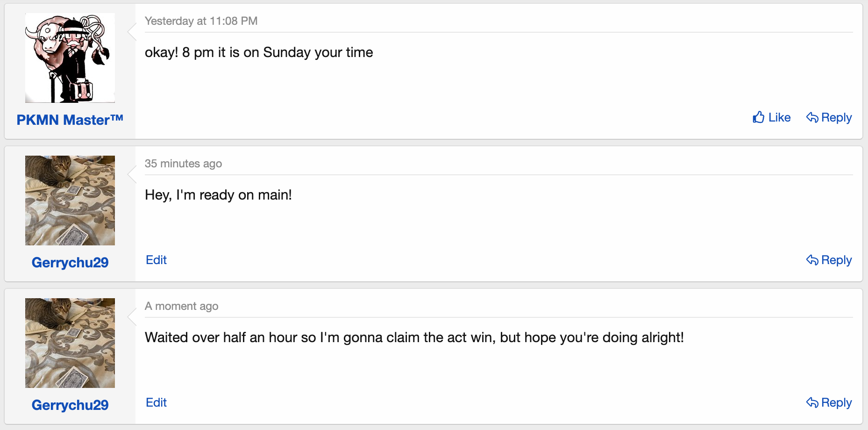Open the '35 minutes ago' timestamp permalink
868x430 pixels.
[x=183, y=164]
